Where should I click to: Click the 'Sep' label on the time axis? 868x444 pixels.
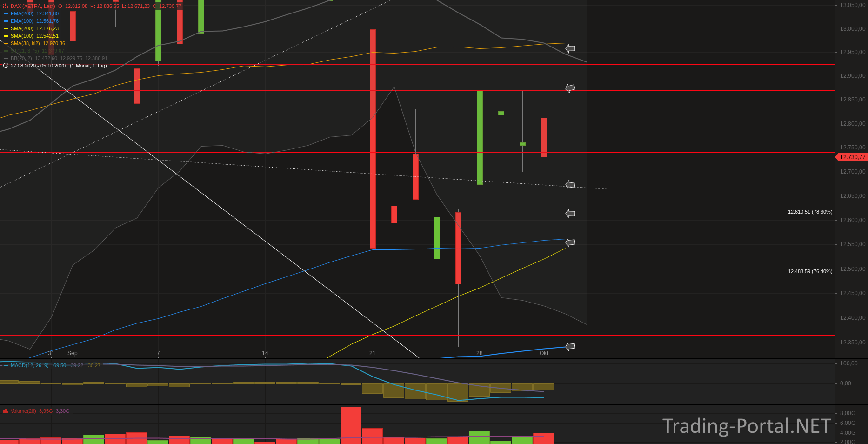72,353
